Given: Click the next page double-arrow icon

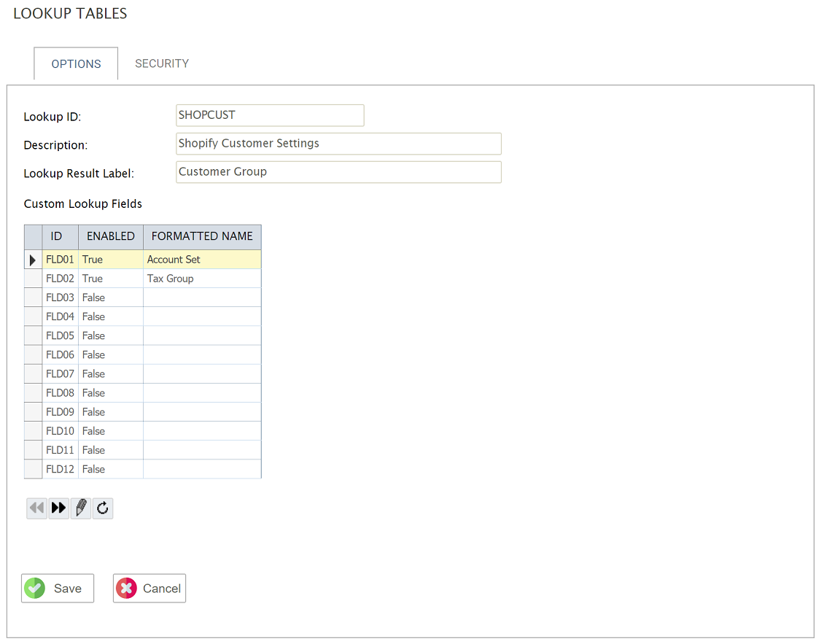Looking at the screenshot, I should point(58,508).
